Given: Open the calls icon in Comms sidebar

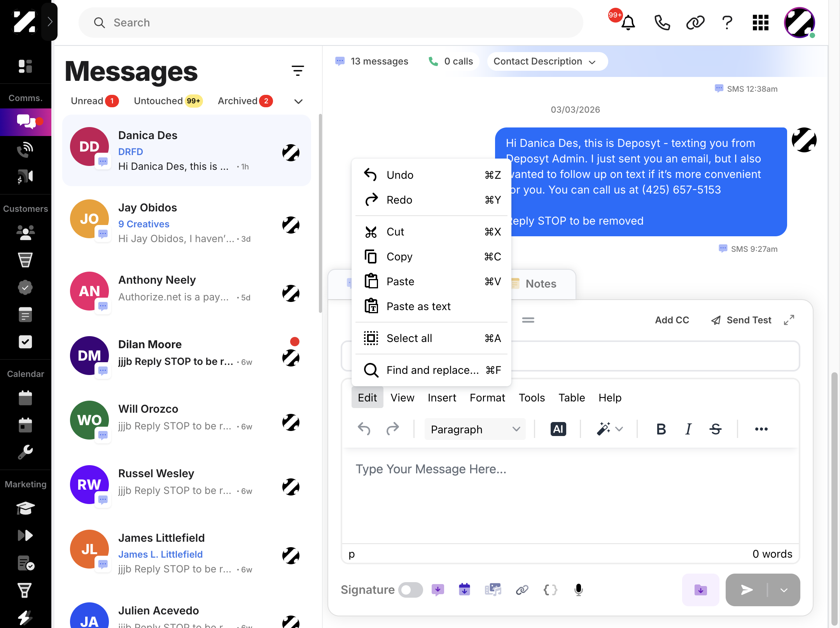Looking at the screenshot, I should pos(25,149).
